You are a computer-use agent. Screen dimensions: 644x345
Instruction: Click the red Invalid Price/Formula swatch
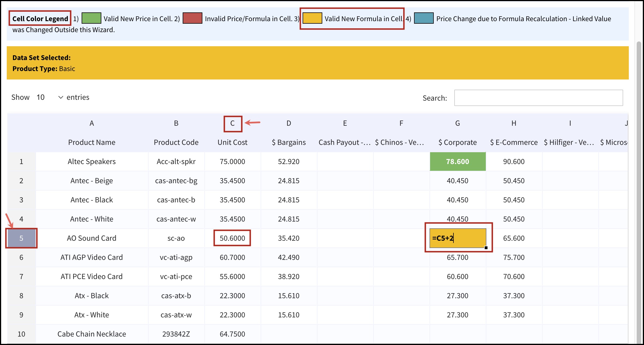tap(193, 18)
